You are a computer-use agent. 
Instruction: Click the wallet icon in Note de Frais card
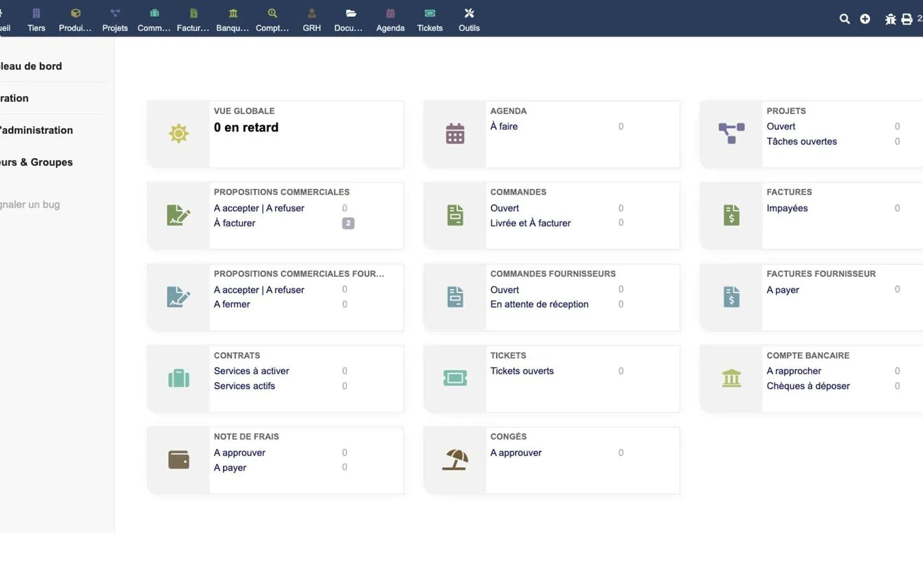pos(179,460)
